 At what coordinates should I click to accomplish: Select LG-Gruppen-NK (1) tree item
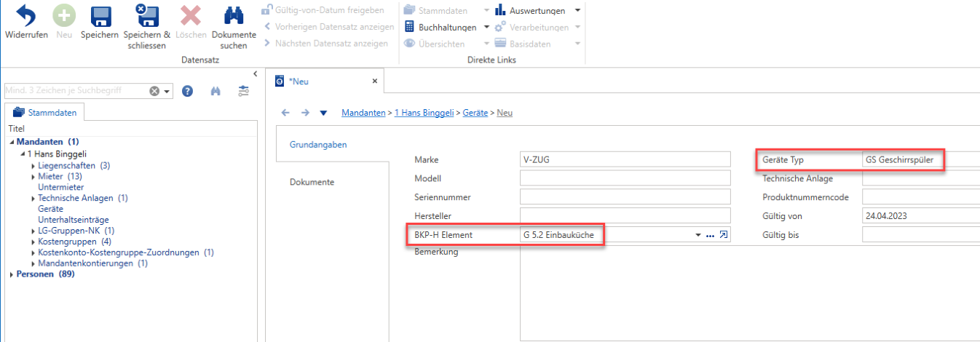coord(76,230)
